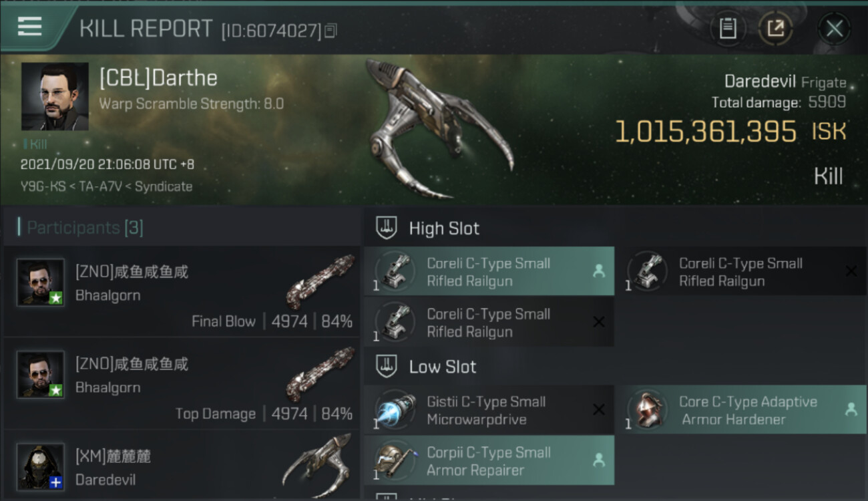
Task: Click the share kill report icon
Action: pos(775,28)
